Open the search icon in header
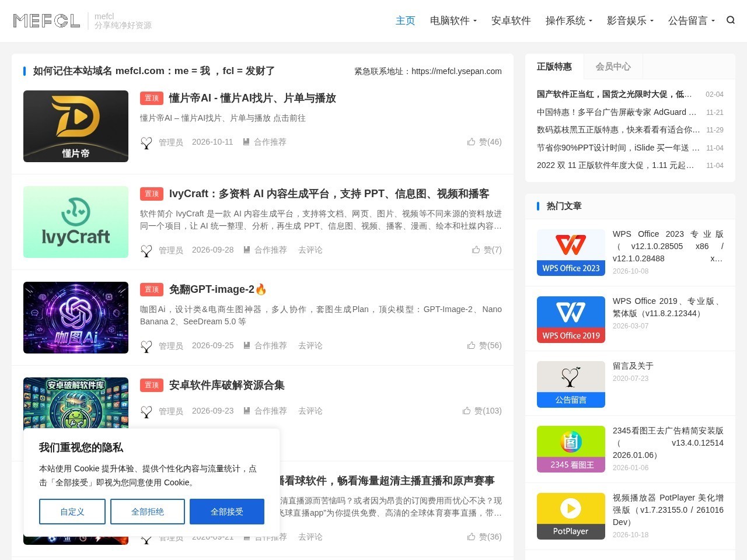Screen dimensions: 747x560 731,20
